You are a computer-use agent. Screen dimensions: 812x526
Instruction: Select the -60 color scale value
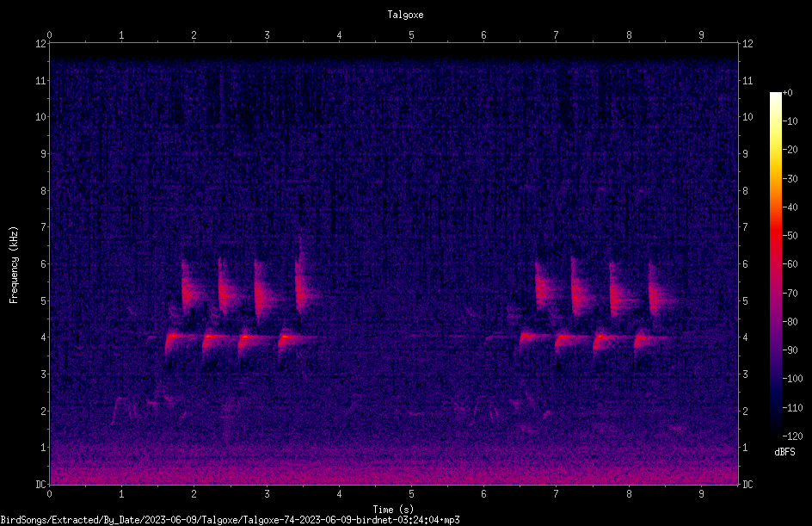pos(790,264)
